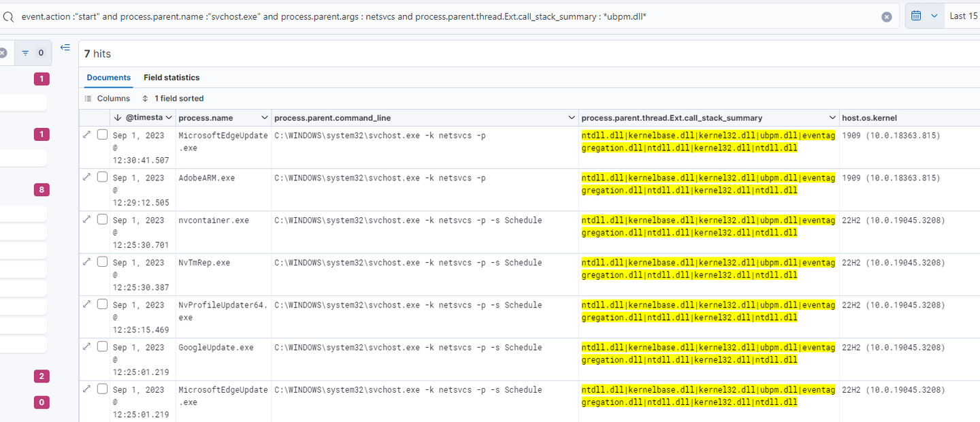Open the field filter count button
Image resolution: width=980 pixels, height=422 pixels.
tap(33, 53)
